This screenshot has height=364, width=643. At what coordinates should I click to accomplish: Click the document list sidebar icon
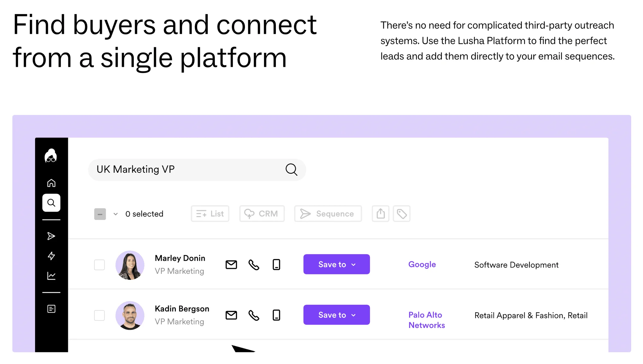coord(51,309)
